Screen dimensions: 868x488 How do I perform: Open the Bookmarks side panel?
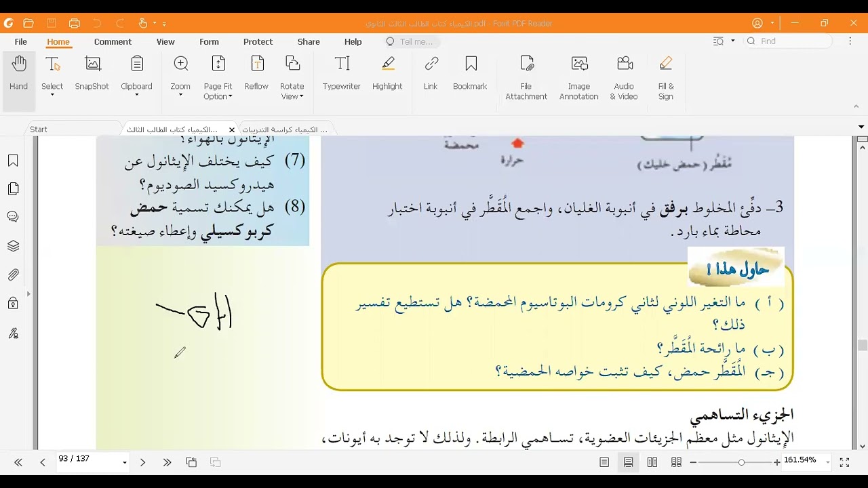click(x=13, y=161)
